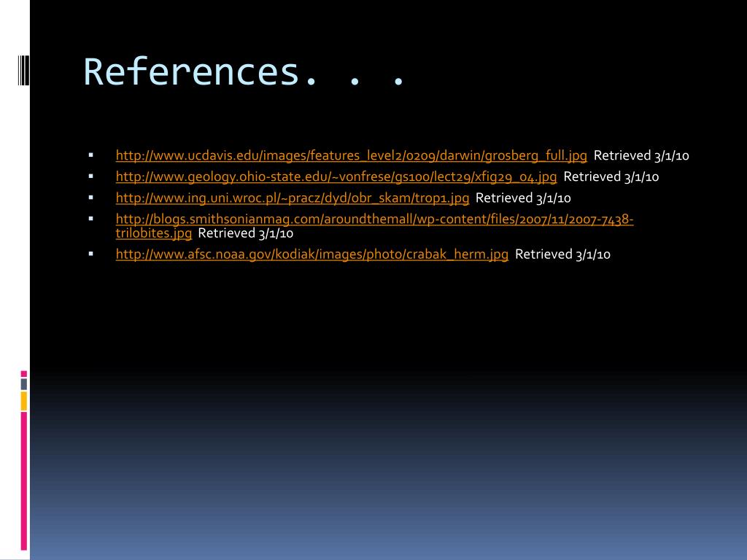Click 'Retrieved 3/1/10' after trilobites.jpg
747x560 pixels.
[245, 233]
